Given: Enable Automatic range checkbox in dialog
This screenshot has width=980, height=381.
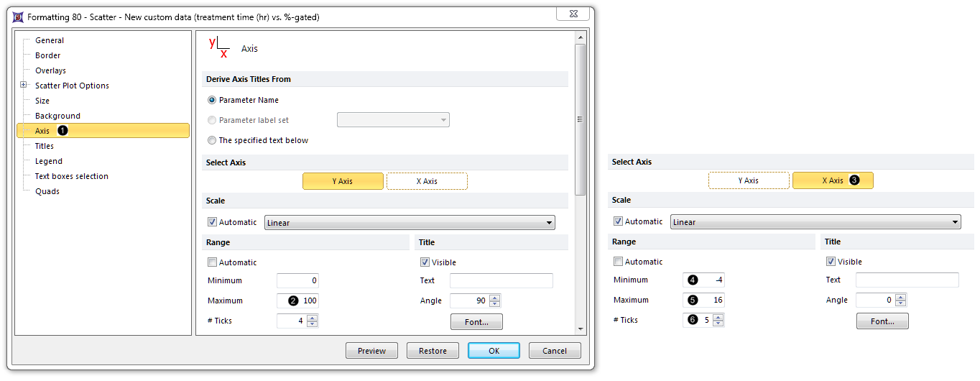Looking at the screenshot, I should pos(212,262).
